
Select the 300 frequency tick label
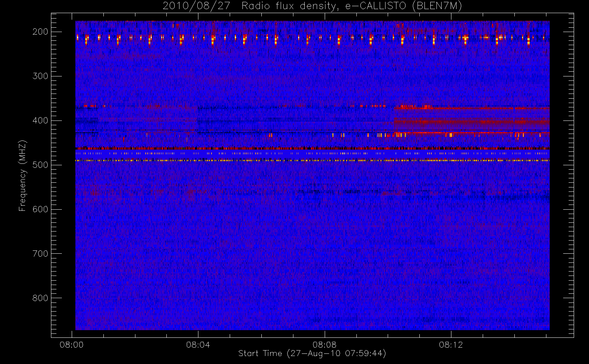(40, 76)
